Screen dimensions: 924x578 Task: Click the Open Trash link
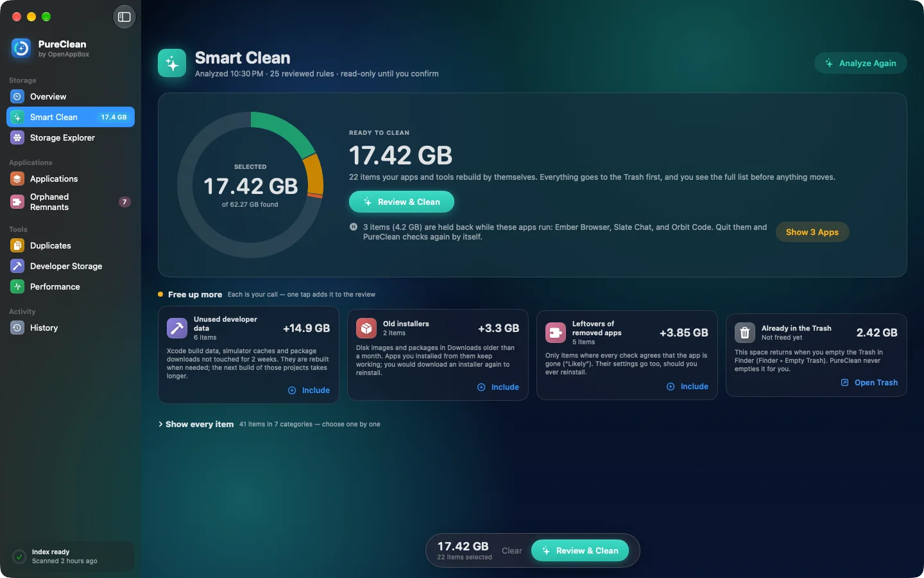coord(869,383)
